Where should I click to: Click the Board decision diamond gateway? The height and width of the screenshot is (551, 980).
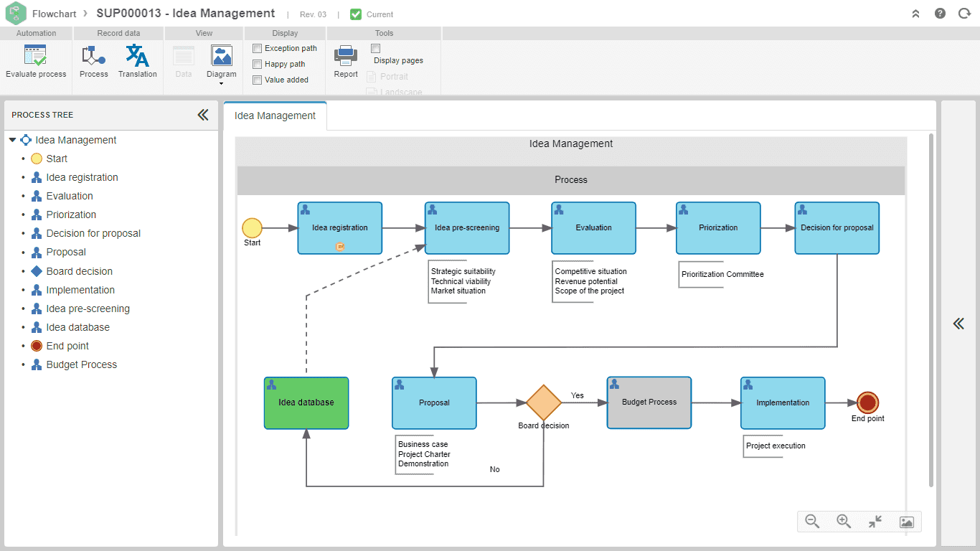(x=544, y=403)
